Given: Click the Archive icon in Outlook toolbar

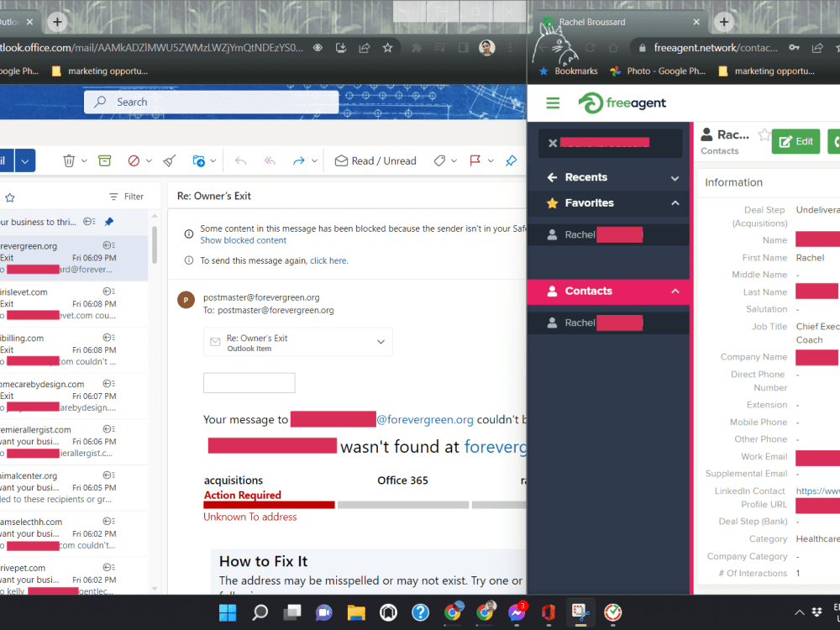Looking at the screenshot, I should click(x=104, y=160).
